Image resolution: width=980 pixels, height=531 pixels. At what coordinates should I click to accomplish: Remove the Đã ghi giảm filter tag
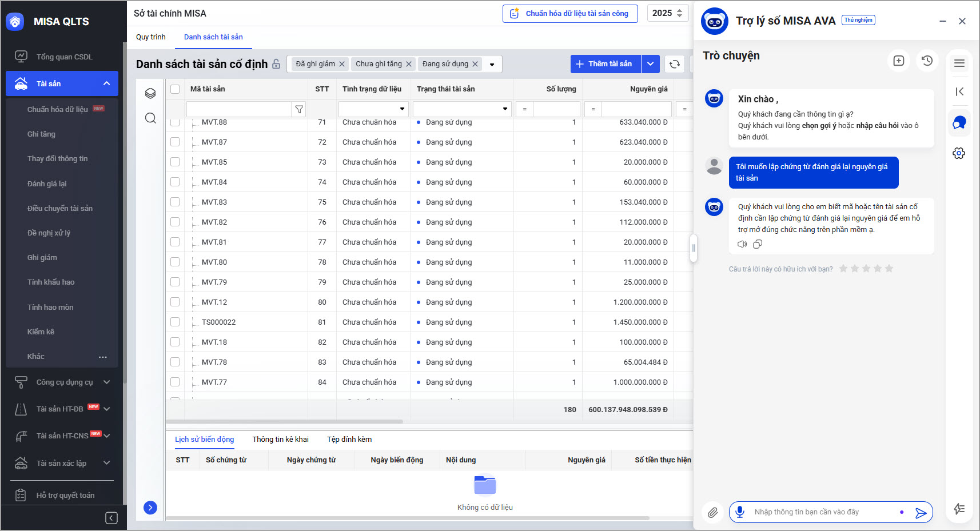pos(342,64)
